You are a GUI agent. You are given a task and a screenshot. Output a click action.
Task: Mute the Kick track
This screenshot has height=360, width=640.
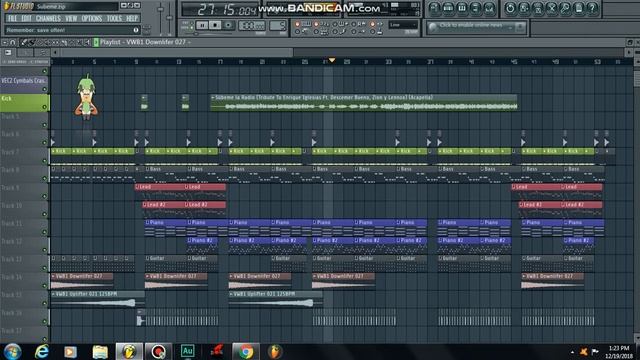(x=44, y=107)
